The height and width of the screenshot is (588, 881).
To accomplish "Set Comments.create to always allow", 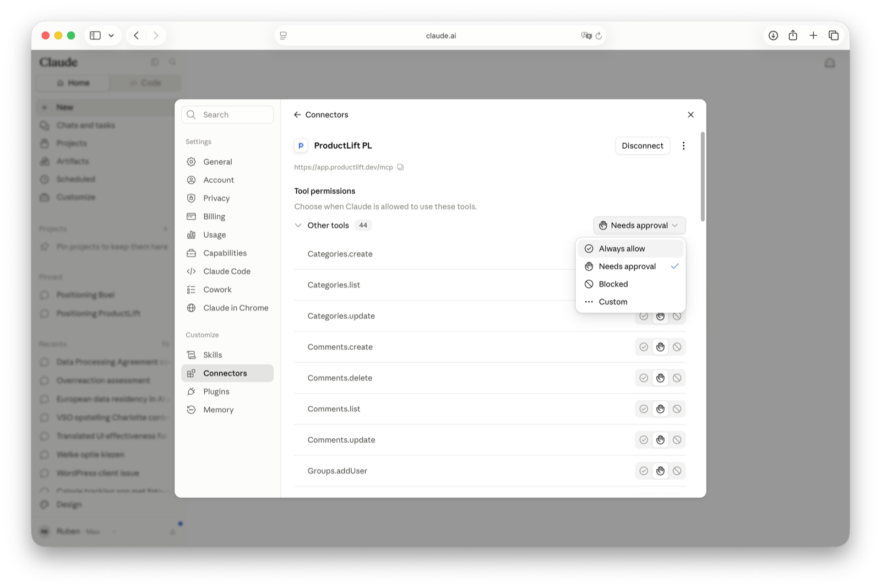I will click(643, 347).
